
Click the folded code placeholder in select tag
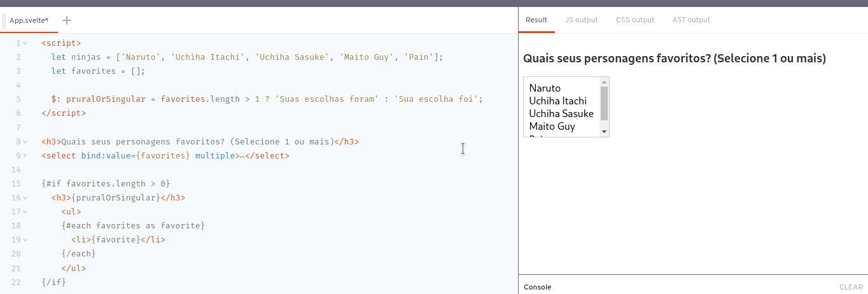242,155
